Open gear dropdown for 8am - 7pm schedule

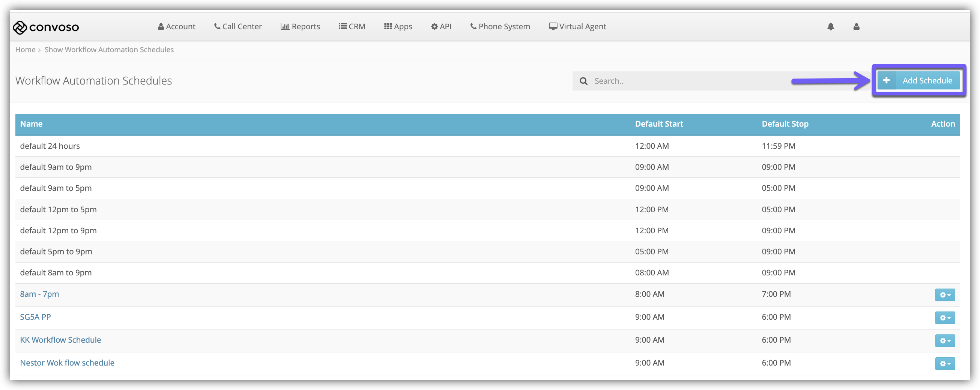point(945,295)
